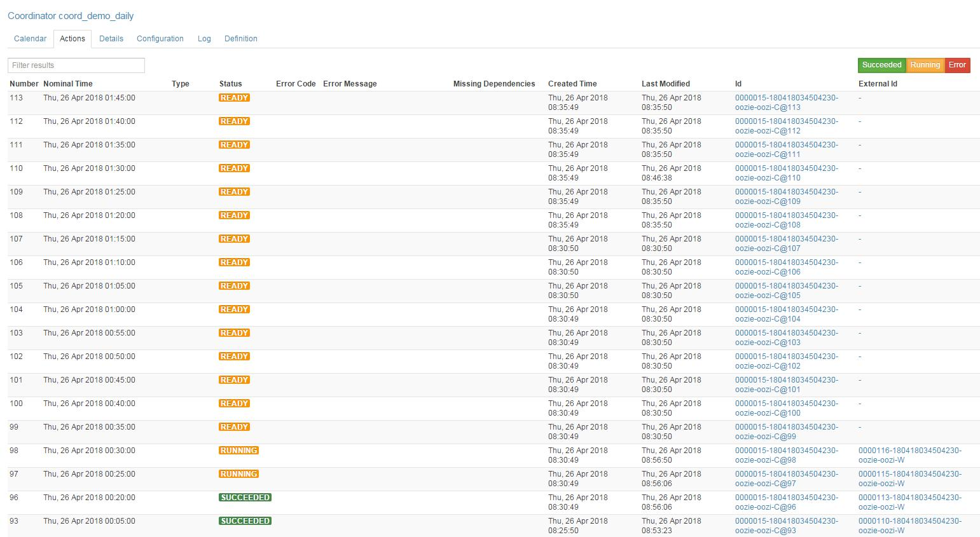Open action Id link ending C@100
The height and width of the screenshot is (537, 980).
[x=787, y=409]
